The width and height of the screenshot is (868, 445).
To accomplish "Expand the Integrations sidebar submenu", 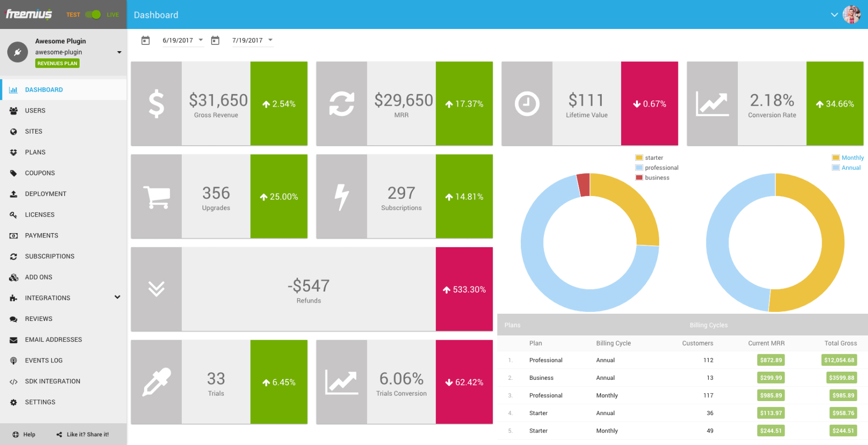I will tap(117, 297).
